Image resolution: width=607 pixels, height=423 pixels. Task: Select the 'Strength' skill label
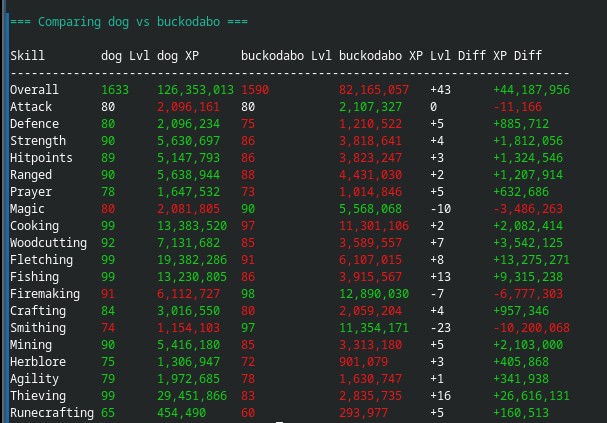coord(38,141)
